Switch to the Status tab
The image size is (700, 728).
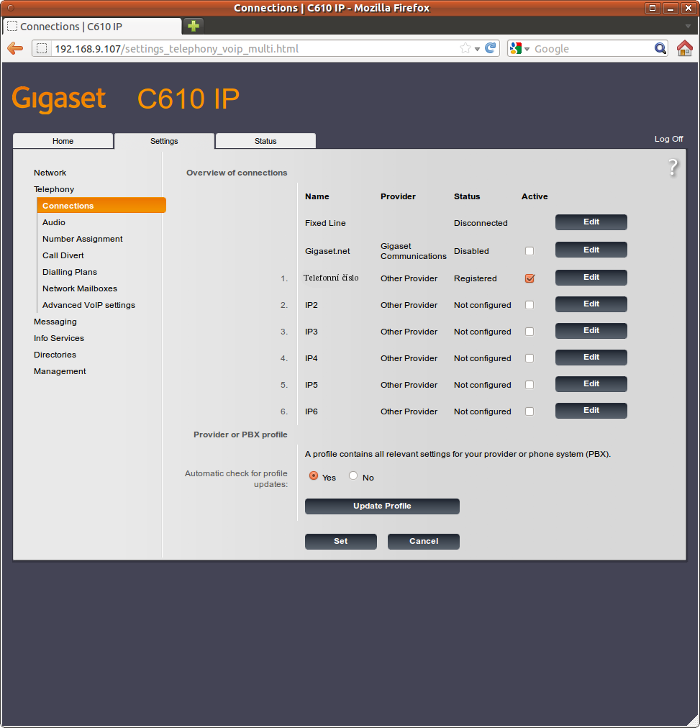coord(265,141)
